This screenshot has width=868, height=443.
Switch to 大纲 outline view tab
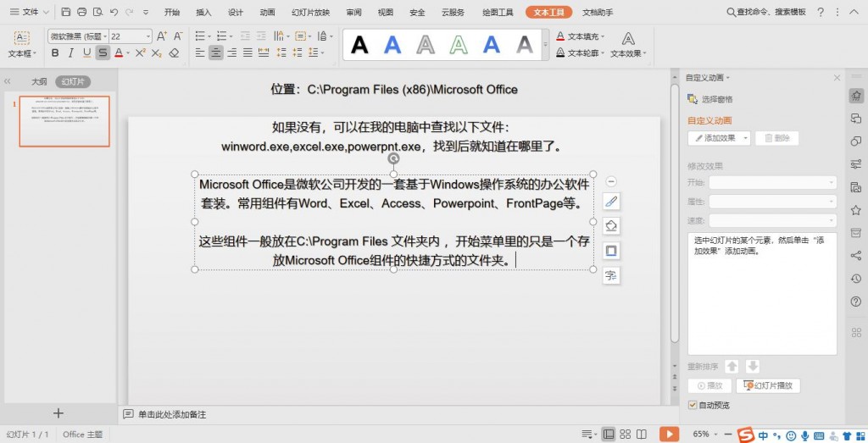39,81
